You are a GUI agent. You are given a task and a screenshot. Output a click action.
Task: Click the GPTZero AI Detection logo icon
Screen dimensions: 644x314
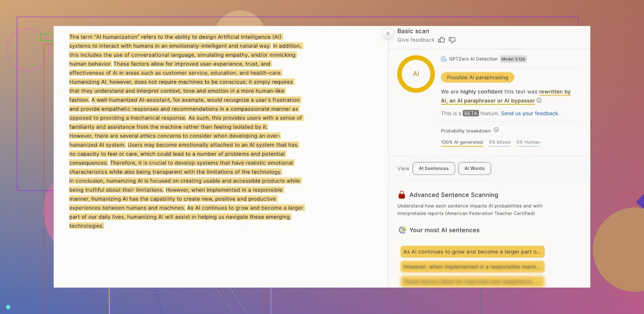[444, 59]
